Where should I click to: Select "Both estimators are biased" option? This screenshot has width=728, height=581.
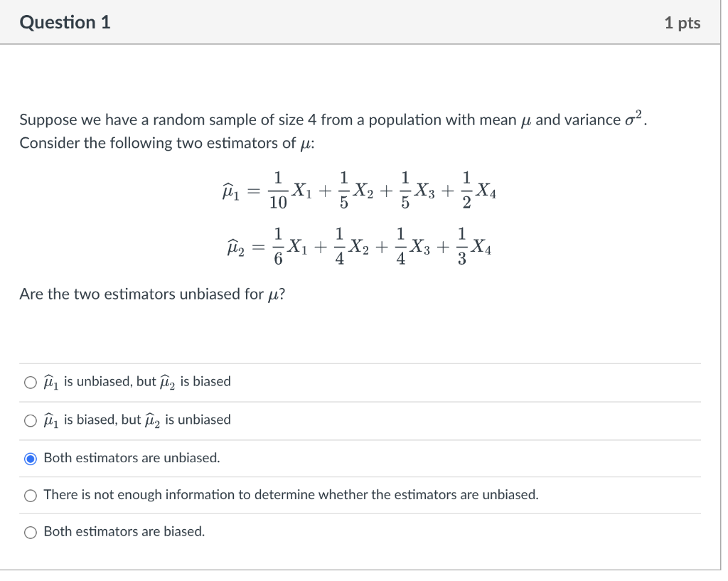coord(31,532)
